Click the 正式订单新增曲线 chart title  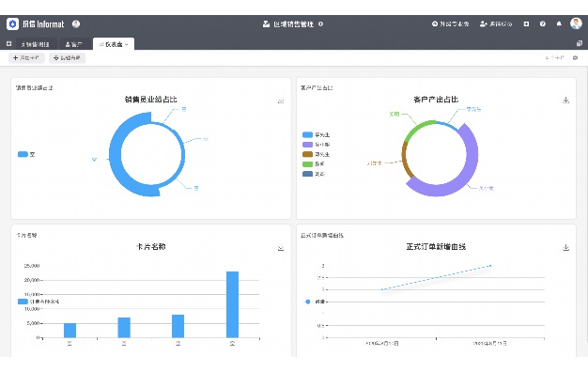point(436,247)
